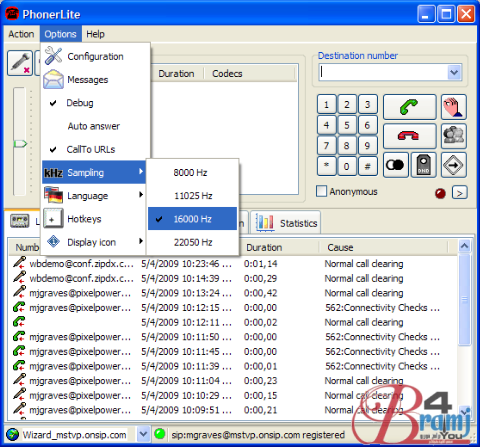Click the microphone icon on 10:09:51 row
Screen dimensions: 480x447
click(19, 409)
